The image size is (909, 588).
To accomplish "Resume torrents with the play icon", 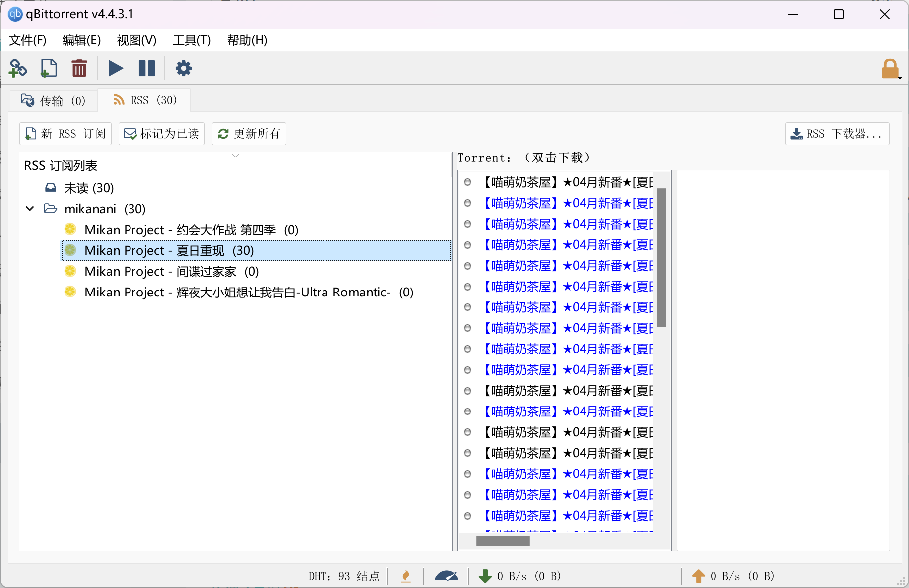I will pyautogui.click(x=116, y=68).
